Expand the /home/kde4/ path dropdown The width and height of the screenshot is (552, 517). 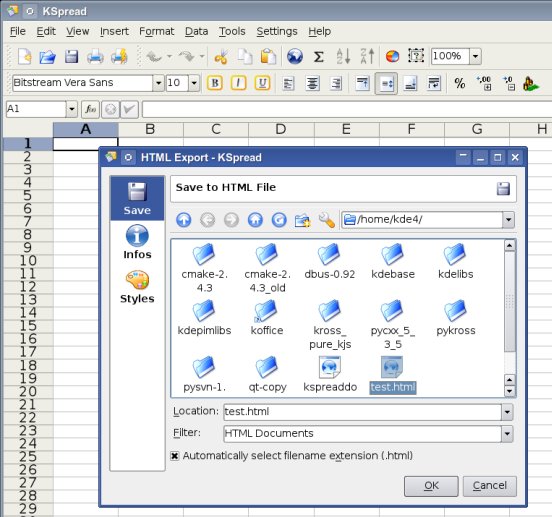(508, 220)
